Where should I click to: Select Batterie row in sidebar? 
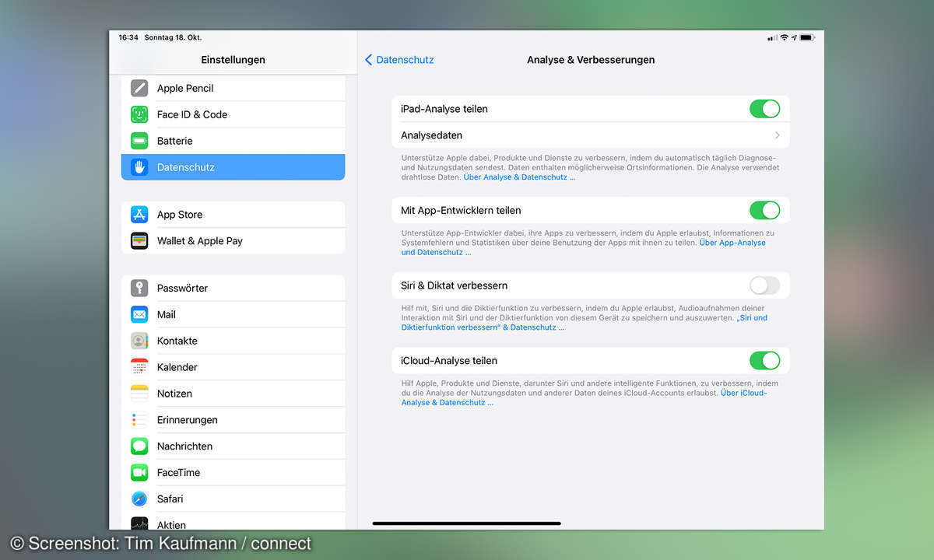coord(233,141)
